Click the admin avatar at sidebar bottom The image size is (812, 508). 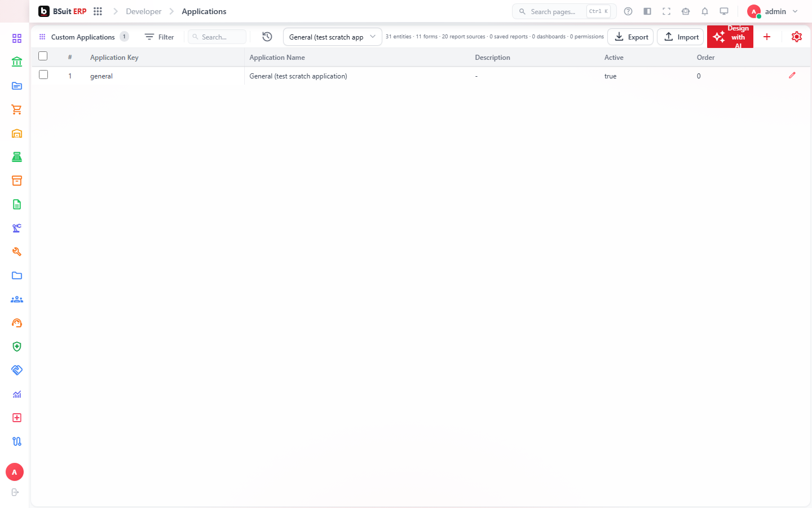tap(15, 472)
